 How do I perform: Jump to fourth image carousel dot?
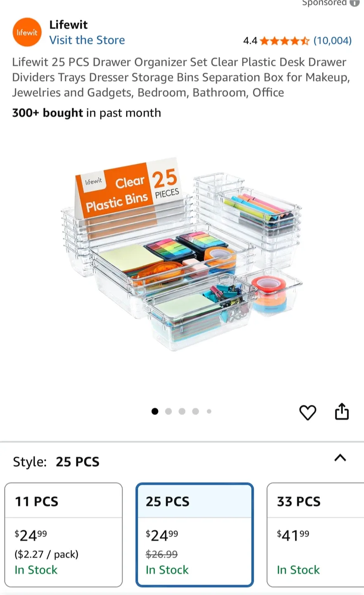[x=195, y=411]
